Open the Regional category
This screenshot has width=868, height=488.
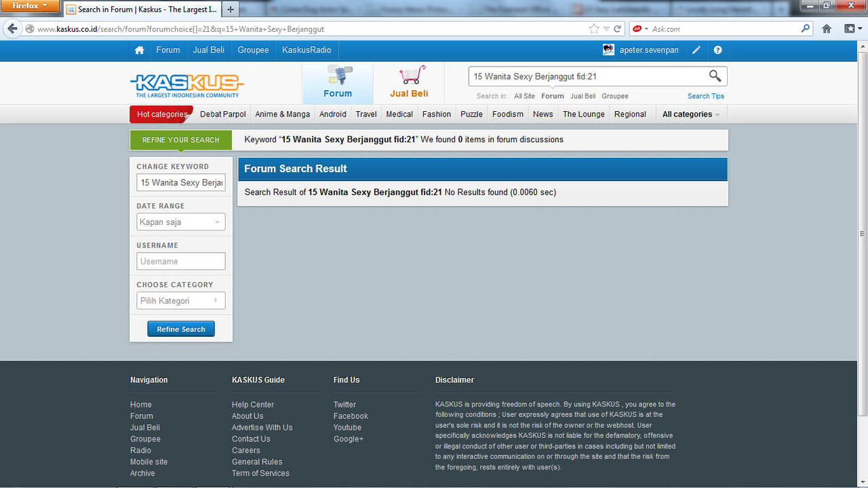(x=630, y=114)
